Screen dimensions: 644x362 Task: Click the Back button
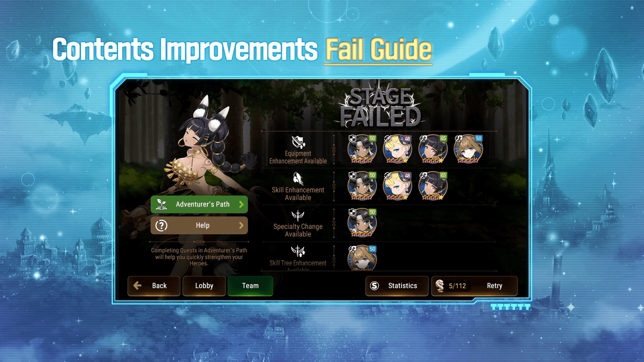[152, 285]
